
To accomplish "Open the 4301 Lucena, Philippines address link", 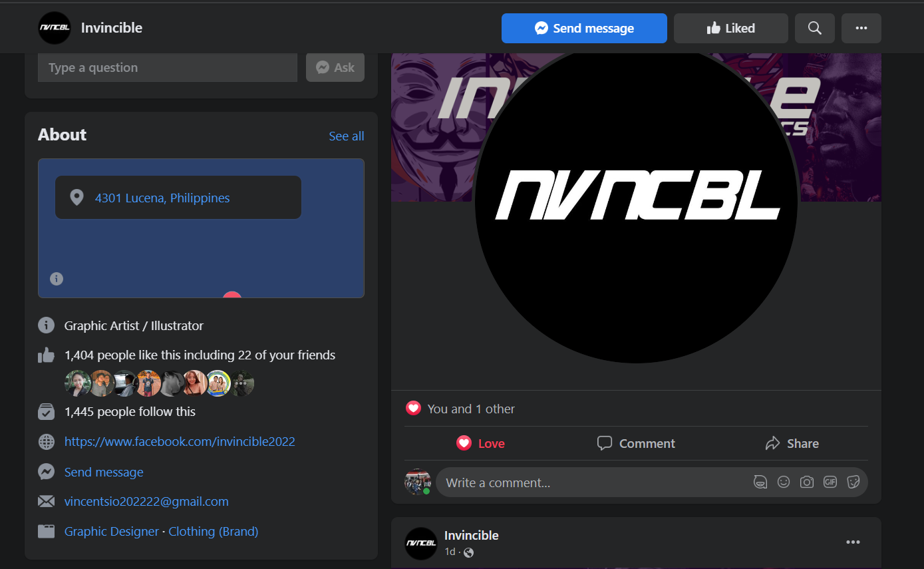I will (162, 198).
